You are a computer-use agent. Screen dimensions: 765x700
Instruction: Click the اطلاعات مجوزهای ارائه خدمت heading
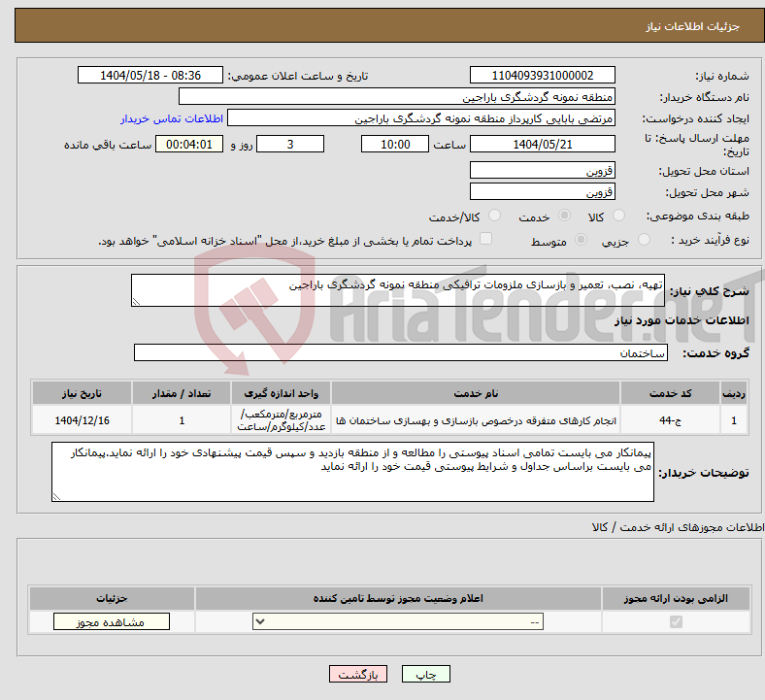coord(679,527)
